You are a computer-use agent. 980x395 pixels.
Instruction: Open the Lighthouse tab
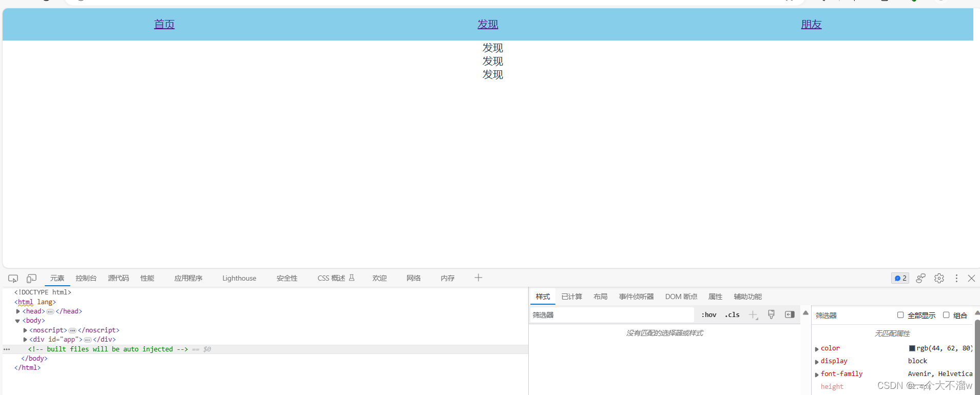[239, 278]
